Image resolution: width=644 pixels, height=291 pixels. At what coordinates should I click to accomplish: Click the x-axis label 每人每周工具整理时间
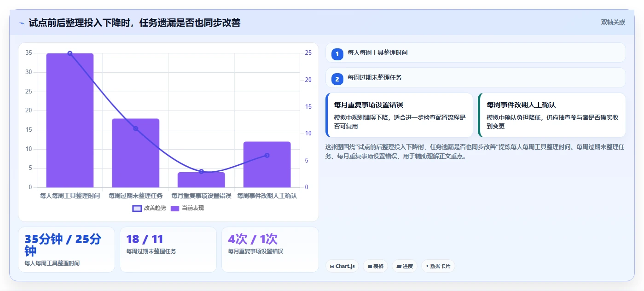(x=70, y=196)
